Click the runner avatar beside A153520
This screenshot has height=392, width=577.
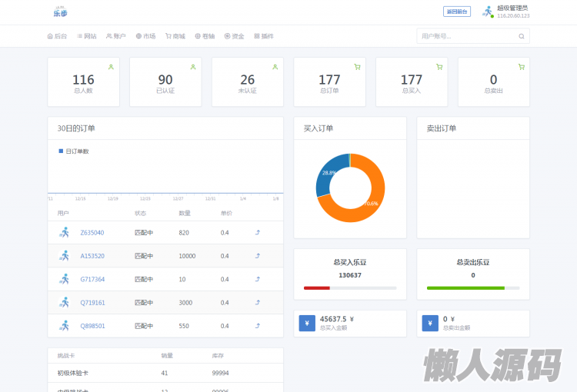pyautogui.click(x=64, y=256)
